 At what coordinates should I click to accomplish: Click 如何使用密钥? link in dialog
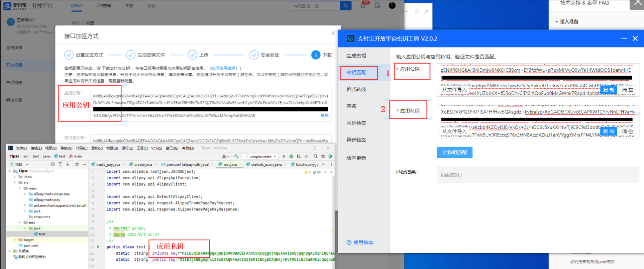click(x=224, y=68)
